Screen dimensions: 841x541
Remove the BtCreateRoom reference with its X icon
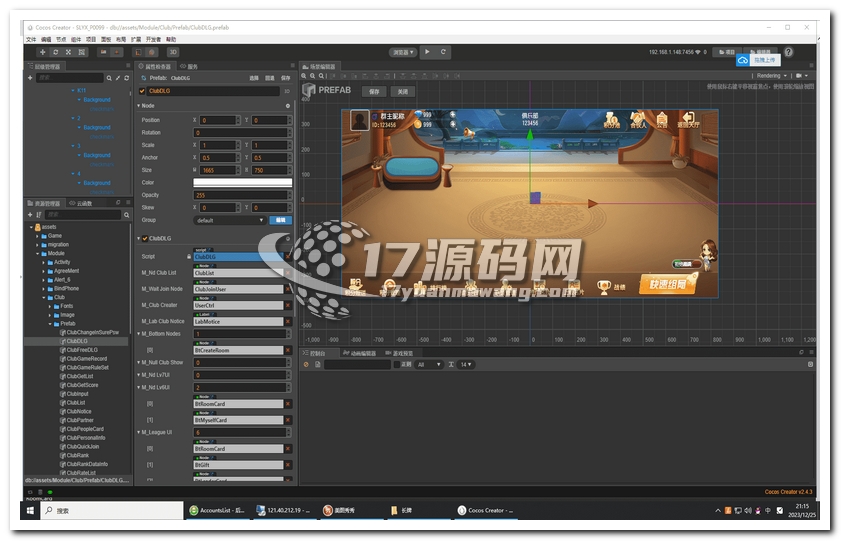288,350
